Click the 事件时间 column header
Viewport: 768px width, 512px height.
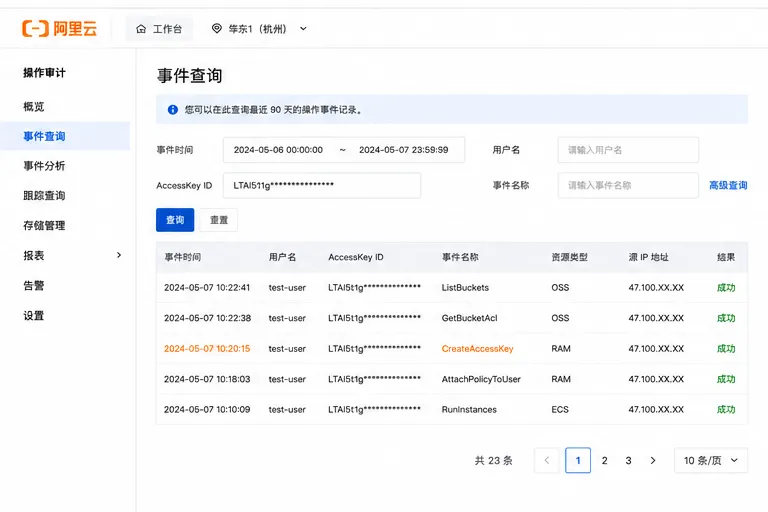click(183, 257)
